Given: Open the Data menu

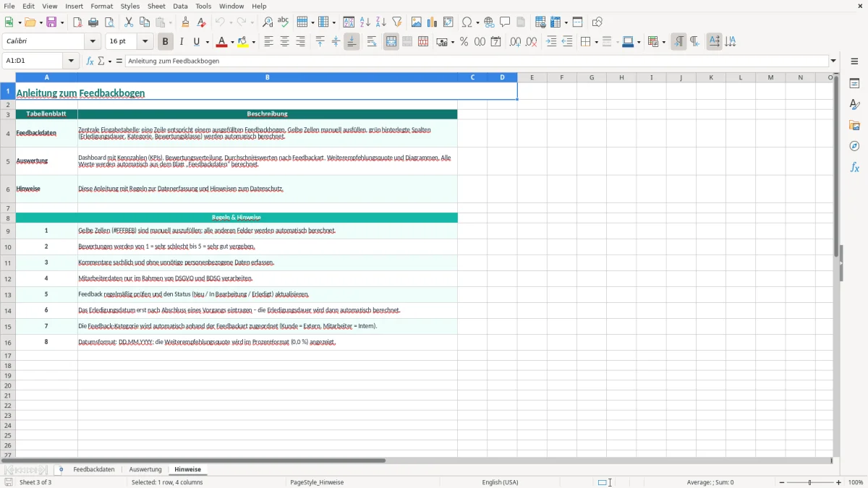Looking at the screenshot, I should (180, 6).
